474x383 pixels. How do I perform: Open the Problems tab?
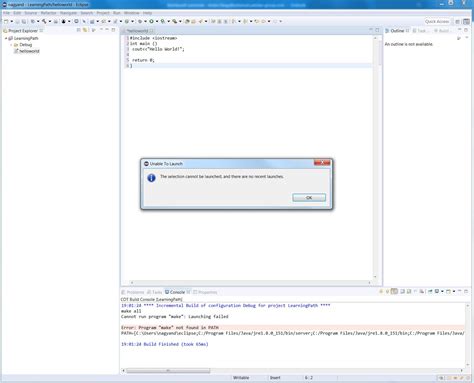click(x=132, y=292)
